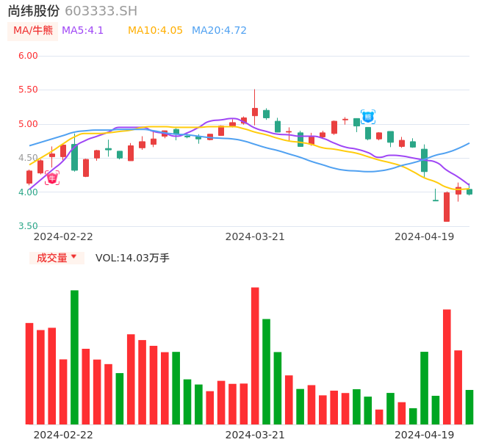
Task: Click the 2024-04-19 date label on the volume chart
Action: click(x=425, y=435)
